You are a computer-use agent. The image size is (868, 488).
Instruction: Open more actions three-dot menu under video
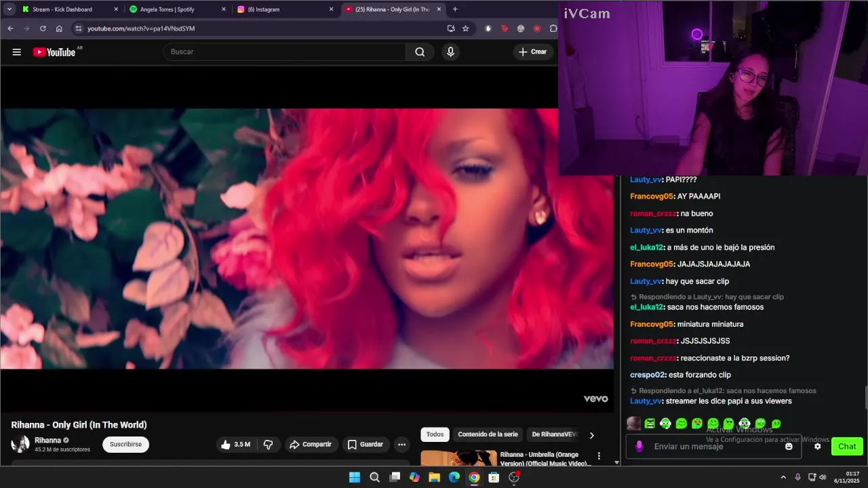[x=402, y=445]
